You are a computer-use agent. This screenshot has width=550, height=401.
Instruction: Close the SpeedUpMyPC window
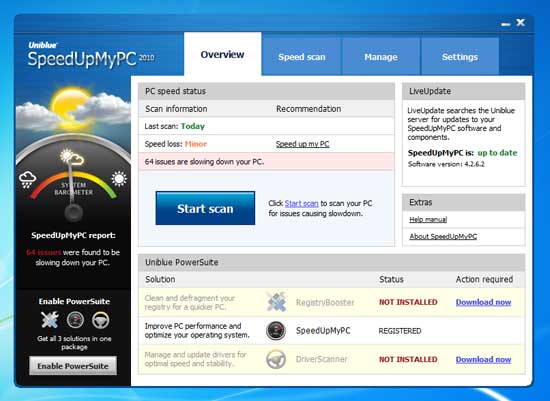pyautogui.click(x=521, y=22)
